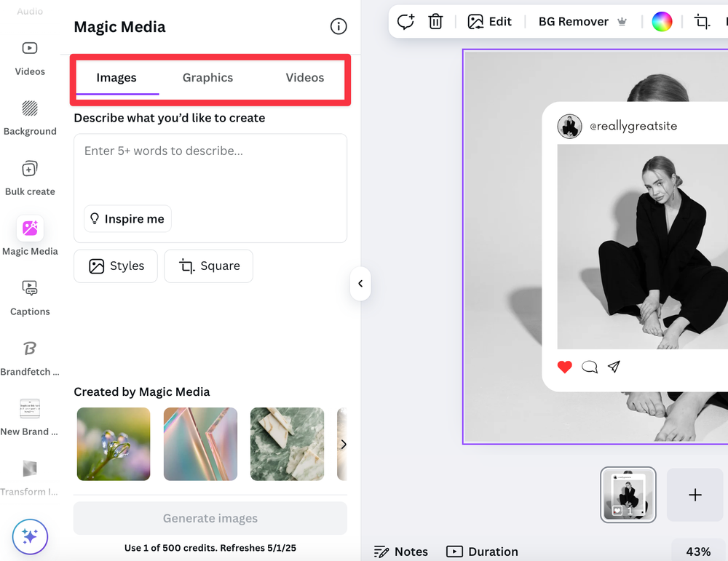Click the Canva AI assistant sparkle button
This screenshot has height=561, width=728.
point(30,537)
